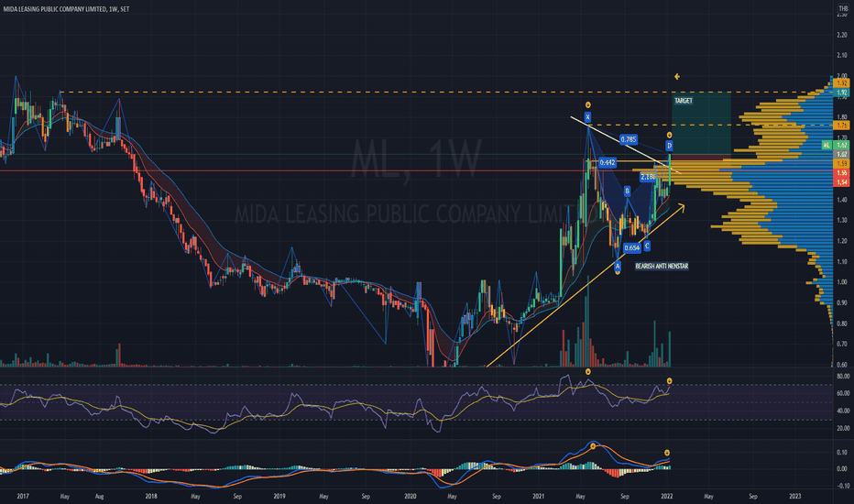Click the orange 1.76 price label

(x=843, y=126)
